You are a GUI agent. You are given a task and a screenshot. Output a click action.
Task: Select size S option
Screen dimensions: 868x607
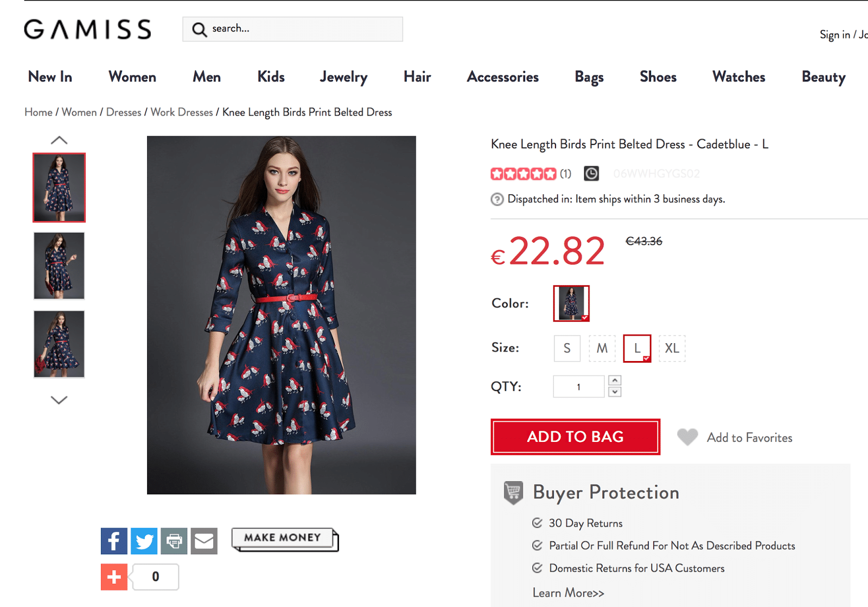(x=567, y=348)
